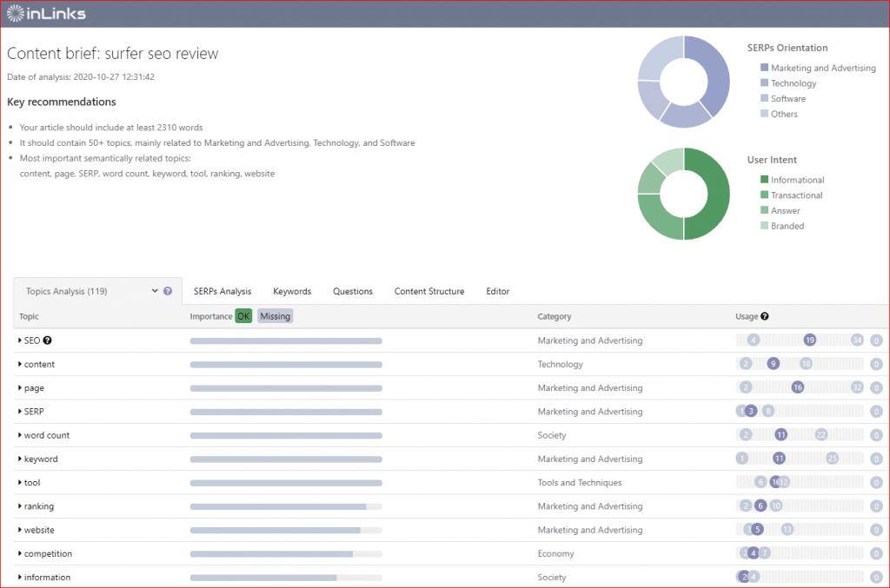Click Others legend color swatch
Image resolution: width=890 pixels, height=588 pixels.
pos(764,114)
